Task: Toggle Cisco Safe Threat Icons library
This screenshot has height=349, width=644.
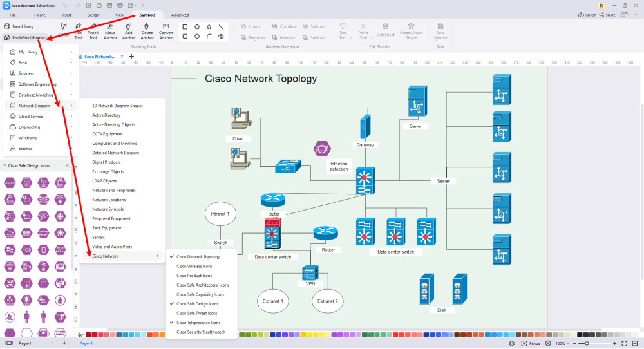Action: 201,314
